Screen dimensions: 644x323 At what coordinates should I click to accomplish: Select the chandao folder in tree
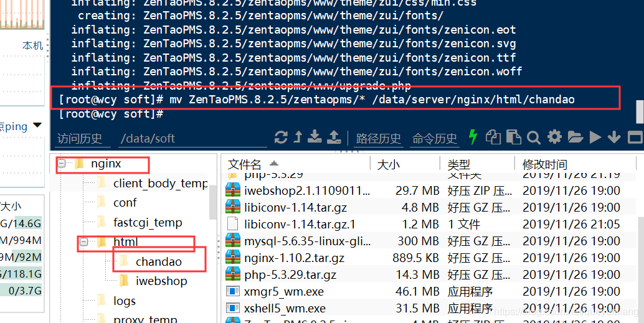click(159, 261)
